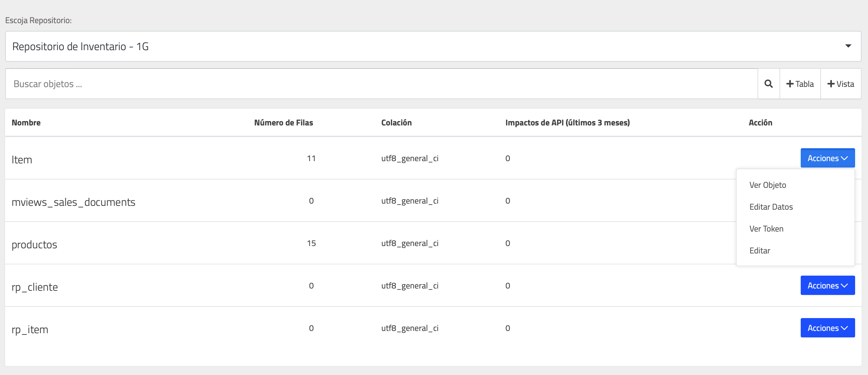
Task: Choose Ver Objeto from the actions menu
Action: (767, 185)
